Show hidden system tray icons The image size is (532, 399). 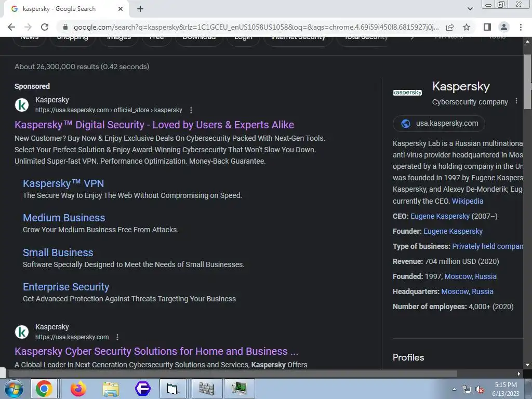point(454,389)
